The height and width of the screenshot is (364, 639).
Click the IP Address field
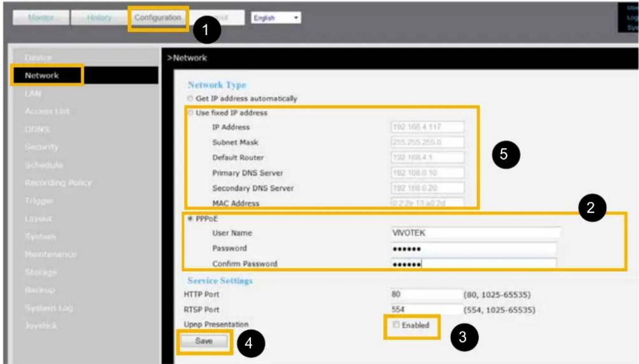point(426,127)
